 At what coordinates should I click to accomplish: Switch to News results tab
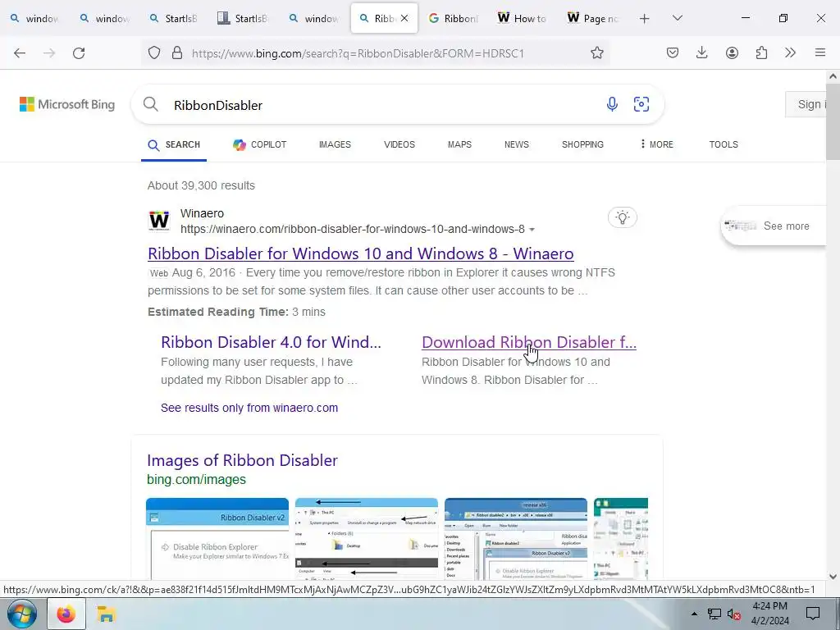tap(517, 144)
